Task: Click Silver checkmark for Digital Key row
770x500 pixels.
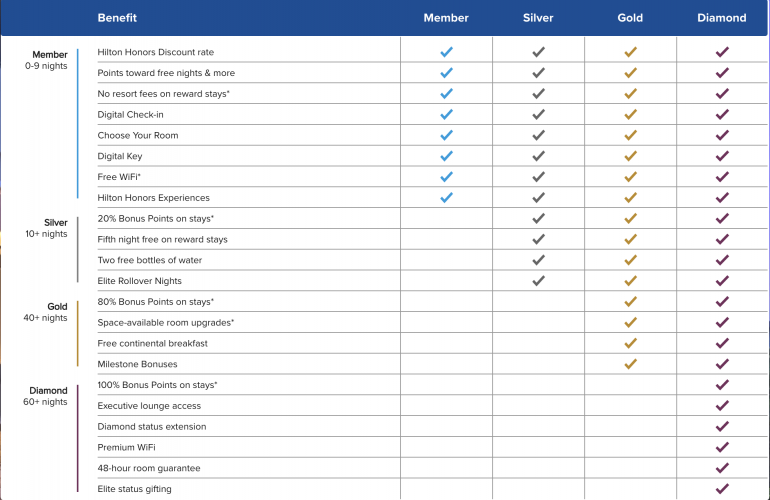Action: pos(539,156)
